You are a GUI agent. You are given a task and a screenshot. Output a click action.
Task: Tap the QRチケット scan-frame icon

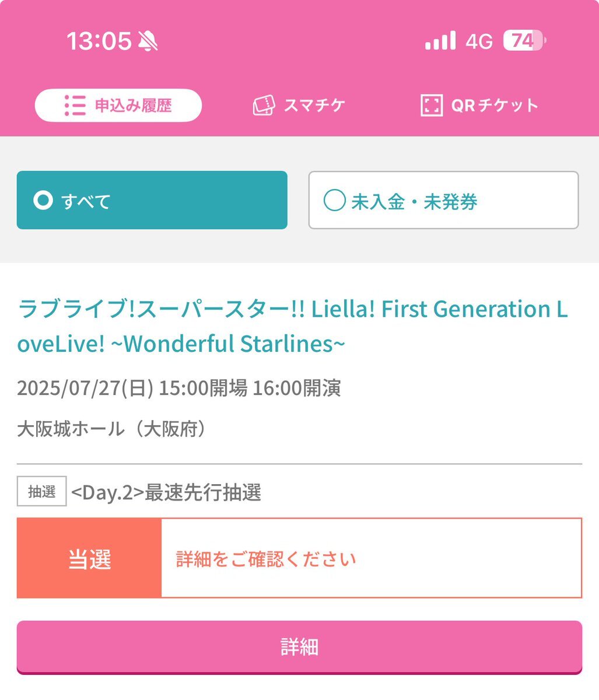tap(432, 105)
